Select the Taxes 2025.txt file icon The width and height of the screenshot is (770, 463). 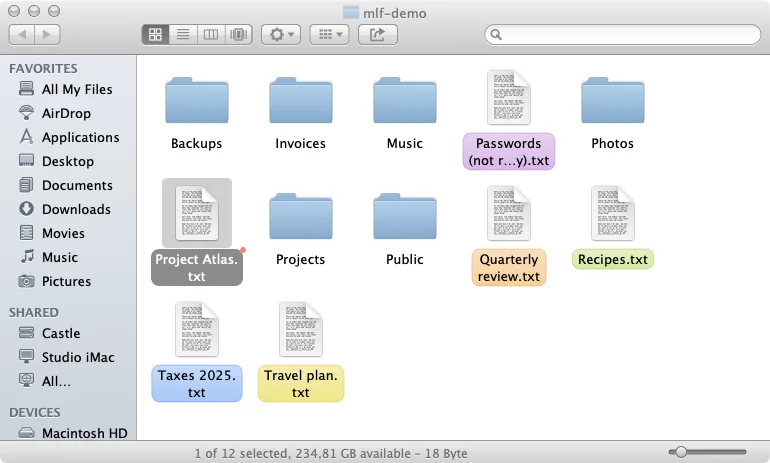point(196,329)
